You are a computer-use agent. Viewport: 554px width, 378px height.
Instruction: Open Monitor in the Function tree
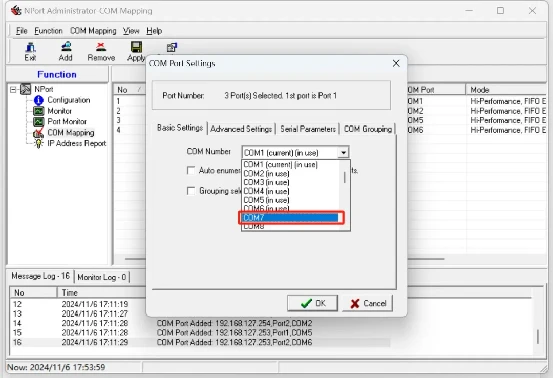point(59,111)
